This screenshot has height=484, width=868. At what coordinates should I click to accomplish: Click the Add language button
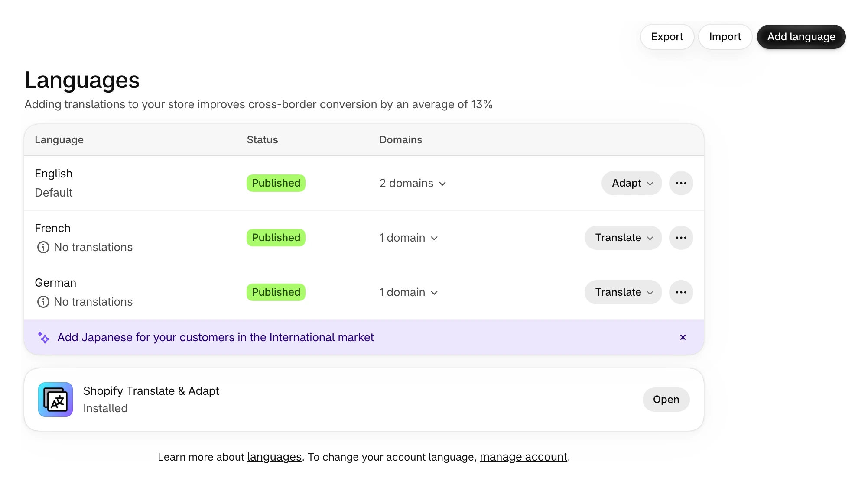[801, 37]
